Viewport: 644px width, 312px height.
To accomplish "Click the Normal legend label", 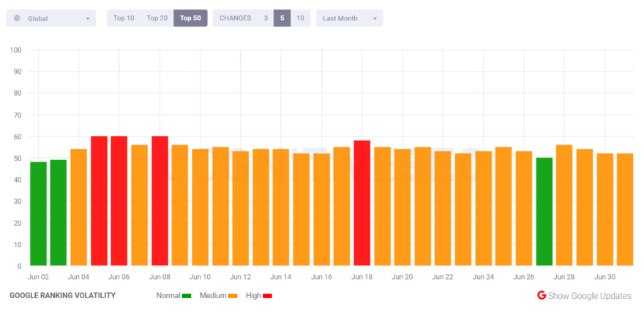I will 168,296.
